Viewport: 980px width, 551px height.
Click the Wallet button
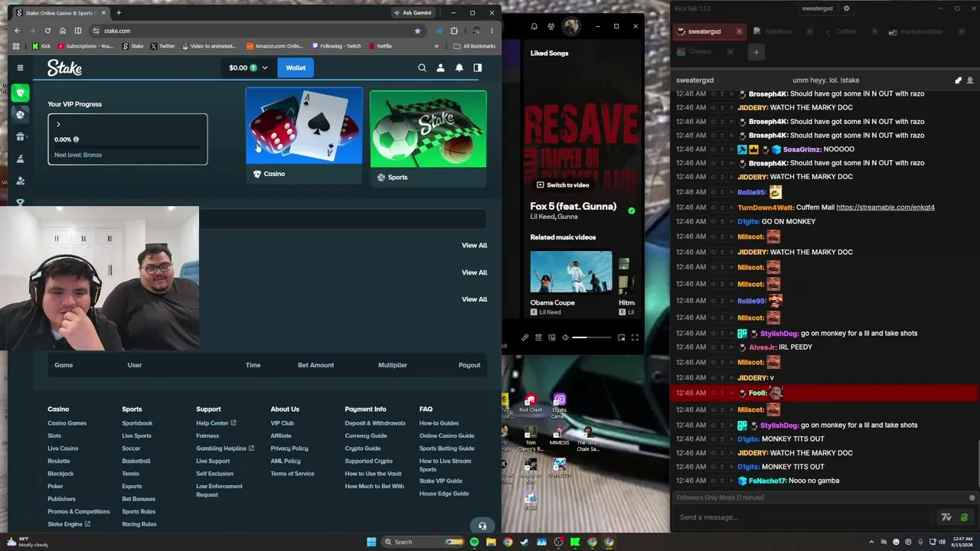click(296, 68)
